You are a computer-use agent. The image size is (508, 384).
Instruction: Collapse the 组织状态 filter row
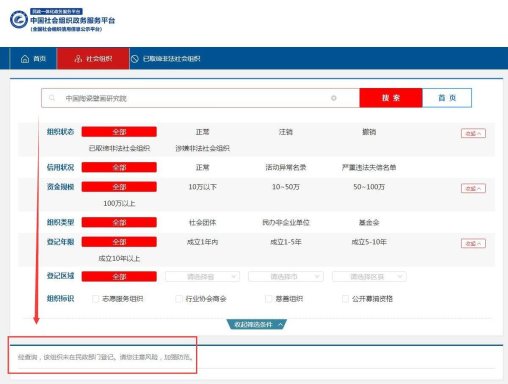473,133
